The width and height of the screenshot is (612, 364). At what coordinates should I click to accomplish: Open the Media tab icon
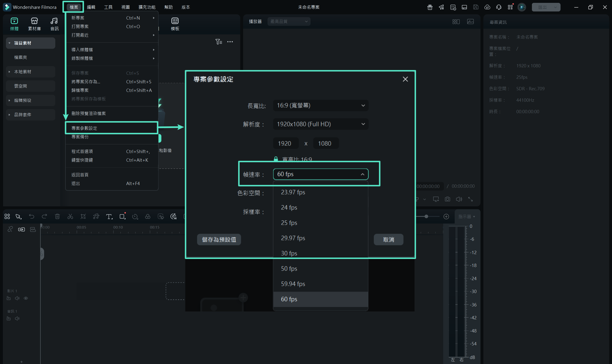(x=14, y=21)
